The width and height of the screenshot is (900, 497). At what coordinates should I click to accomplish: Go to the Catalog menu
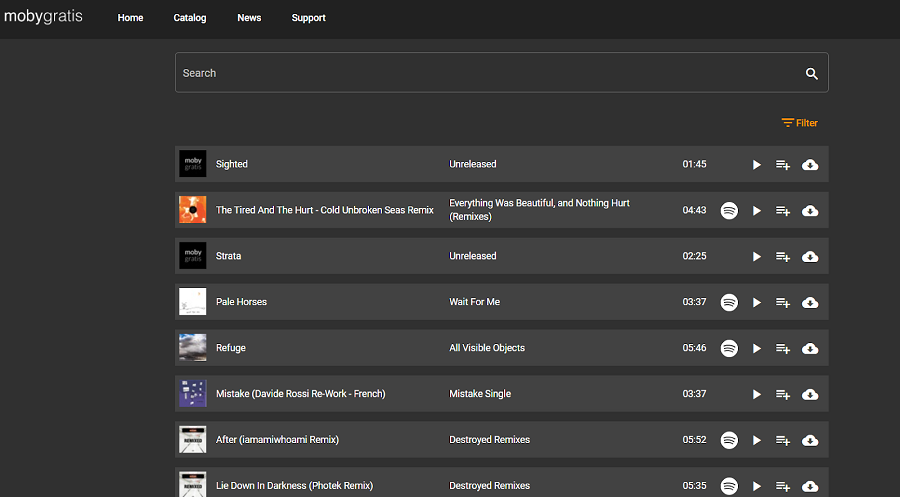[190, 18]
